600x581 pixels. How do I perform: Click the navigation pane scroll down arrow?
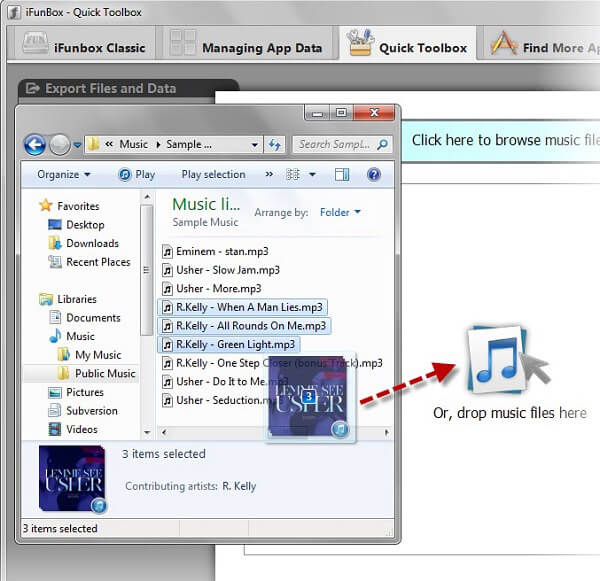point(147,432)
